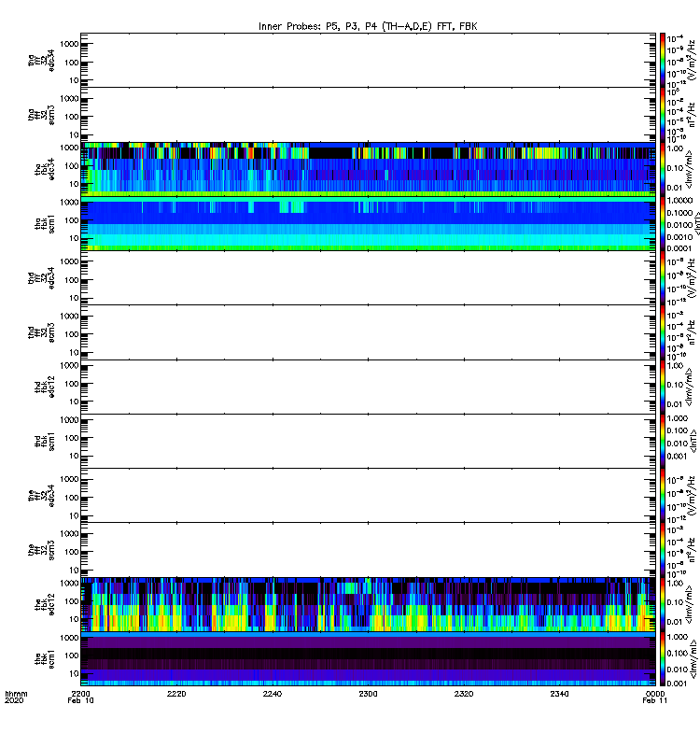Click the color bar of thd fbk scm1 panel
The width and height of the screenshot is (700, 747).
tap(663, 441)
